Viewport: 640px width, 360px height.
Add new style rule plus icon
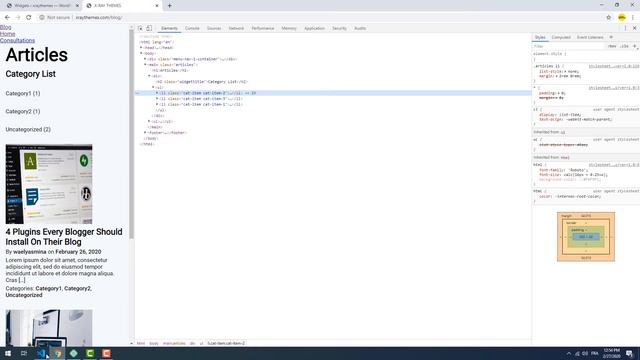click(635, 46)
